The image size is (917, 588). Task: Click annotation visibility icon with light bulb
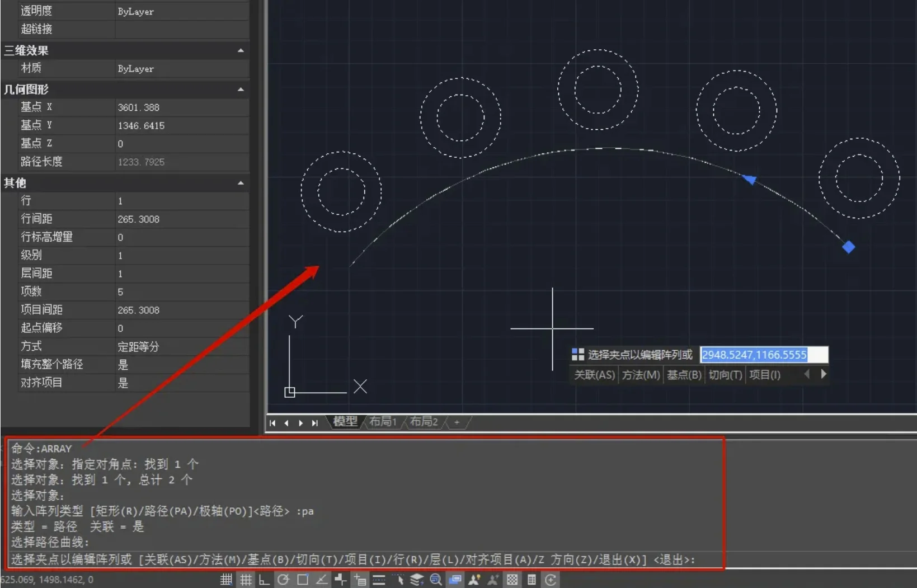tap(474, 580)
